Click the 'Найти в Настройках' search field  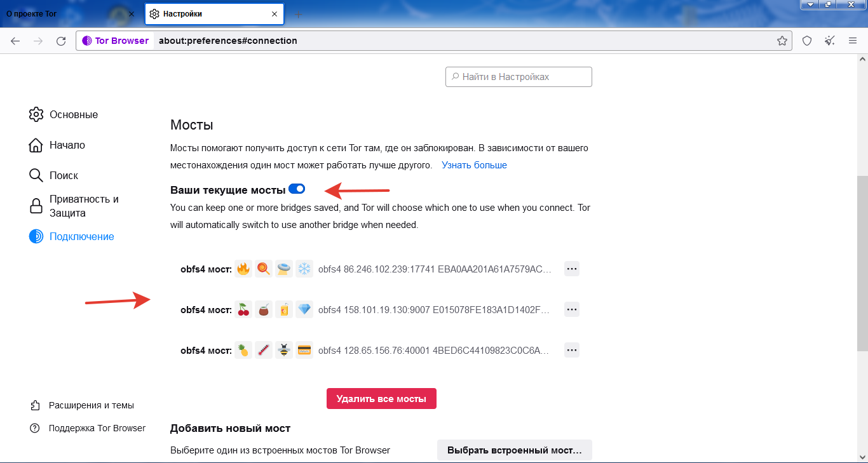(x=519, y=77)
